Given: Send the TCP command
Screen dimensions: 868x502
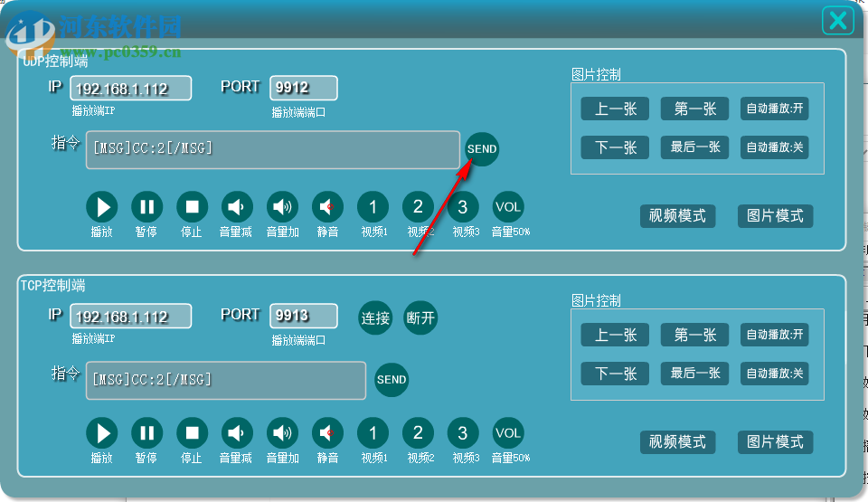Looking at the screenshot, I should [392, 380].
